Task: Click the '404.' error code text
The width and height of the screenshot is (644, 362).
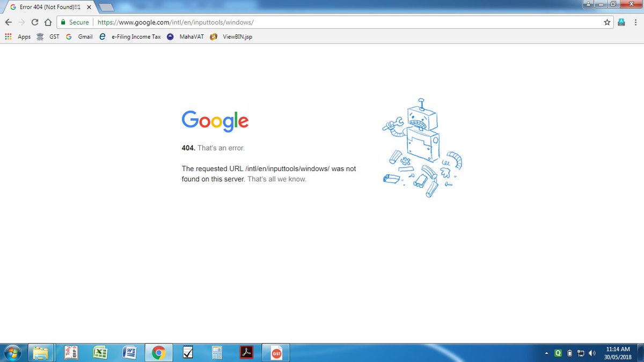Action: [x=188, y=148]
